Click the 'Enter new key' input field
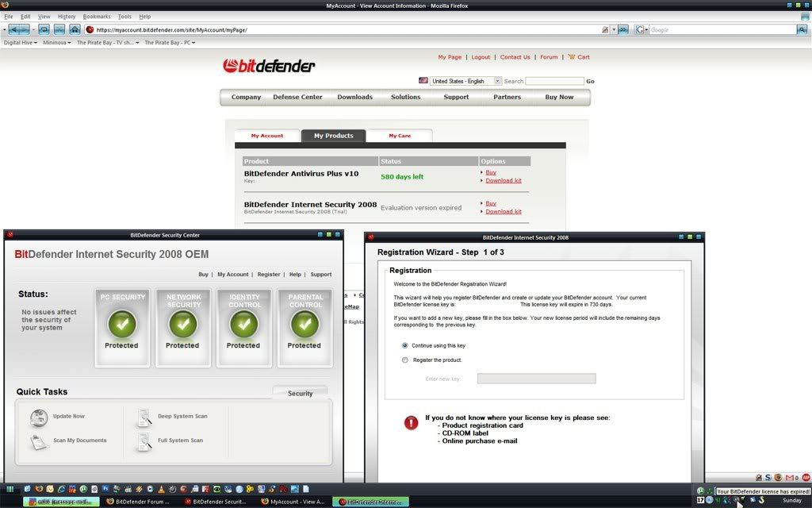This screenshot has height=508, width=812. [537, 379]
